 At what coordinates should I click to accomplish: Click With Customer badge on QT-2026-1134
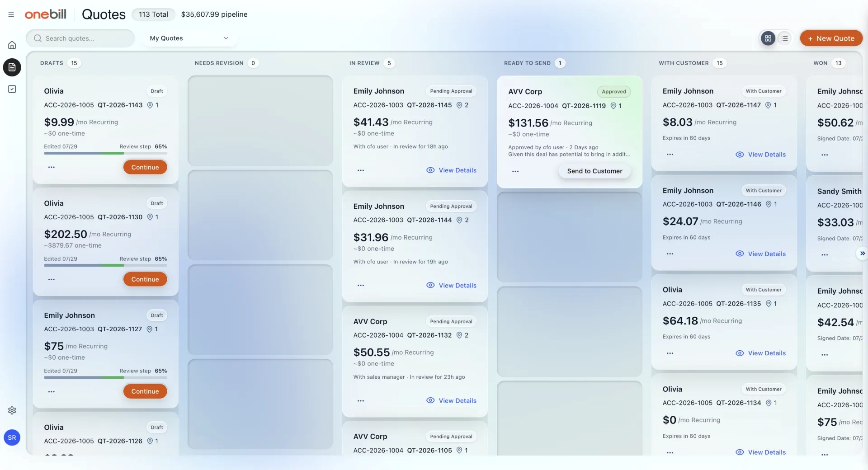click(x=764, y=389)
